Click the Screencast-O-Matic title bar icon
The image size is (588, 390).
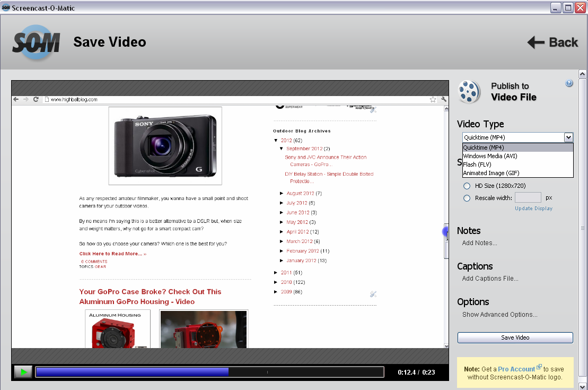[6, 7]
